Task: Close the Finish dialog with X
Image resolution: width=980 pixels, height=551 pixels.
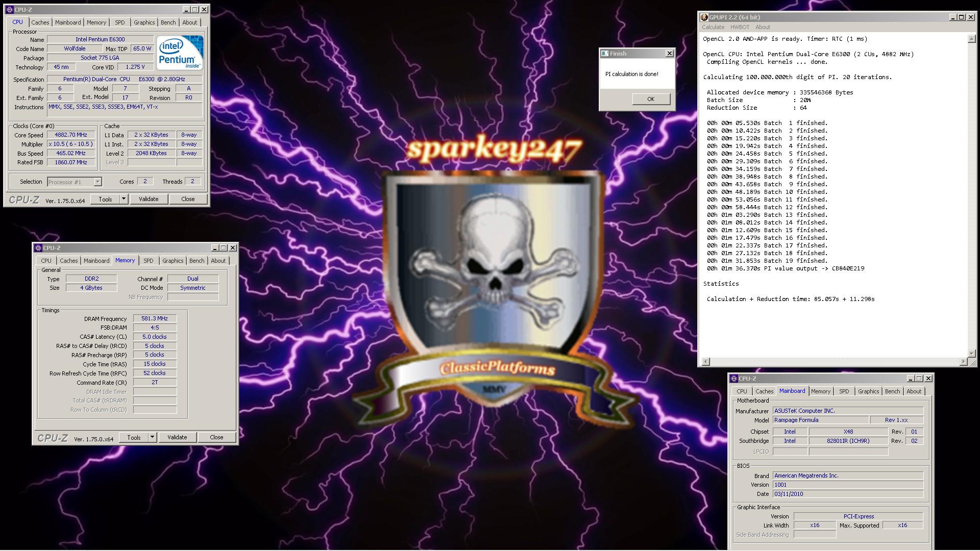Action: coord(670,54)
